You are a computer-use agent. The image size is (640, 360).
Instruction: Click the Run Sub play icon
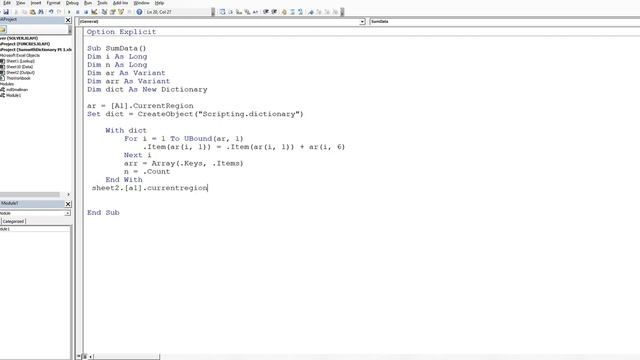pyautogui.click(x=69, y=12)
